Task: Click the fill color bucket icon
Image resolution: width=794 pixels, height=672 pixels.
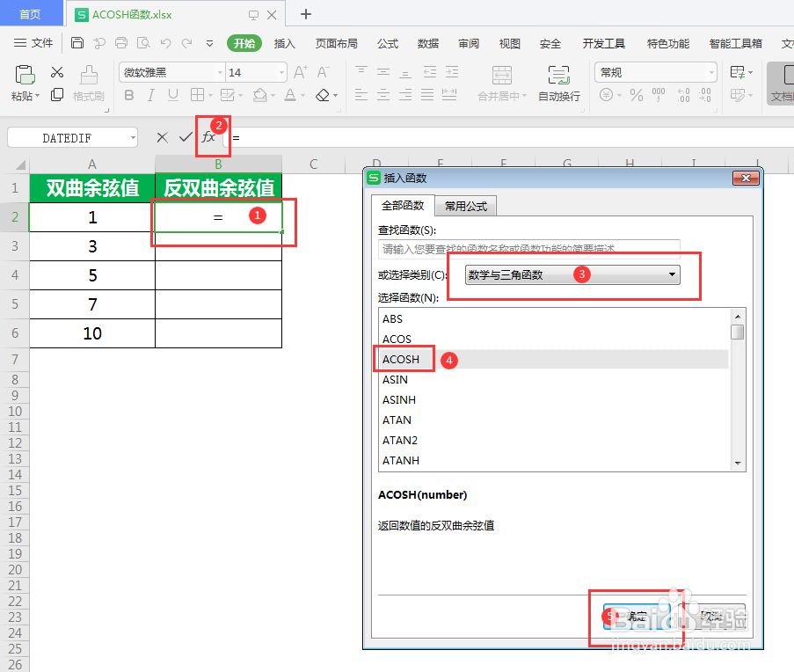Action: pyautogui.click(x=259, y=95)
